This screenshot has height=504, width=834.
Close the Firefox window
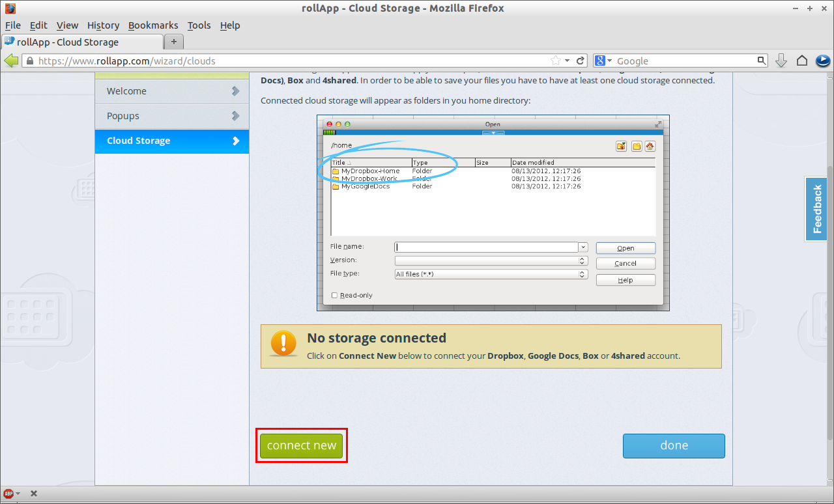823,8
